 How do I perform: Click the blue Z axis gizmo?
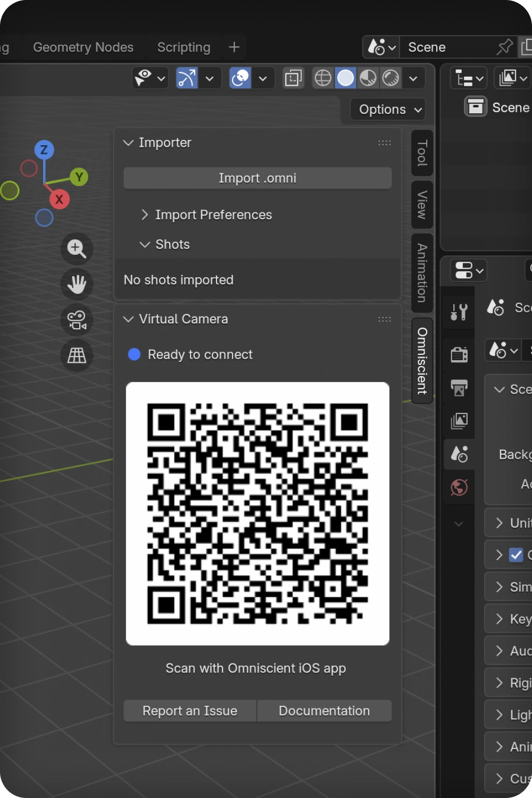tap(44, 150)
